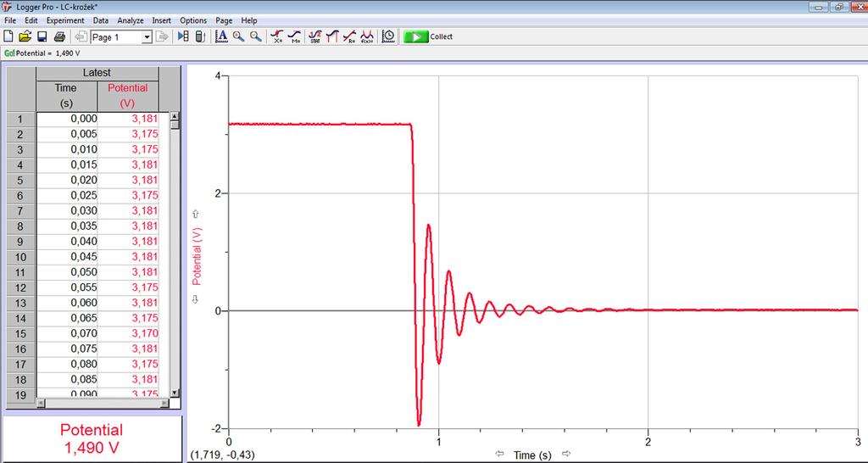
Task: Select row 1 header in data table
Action: [21, 119]
